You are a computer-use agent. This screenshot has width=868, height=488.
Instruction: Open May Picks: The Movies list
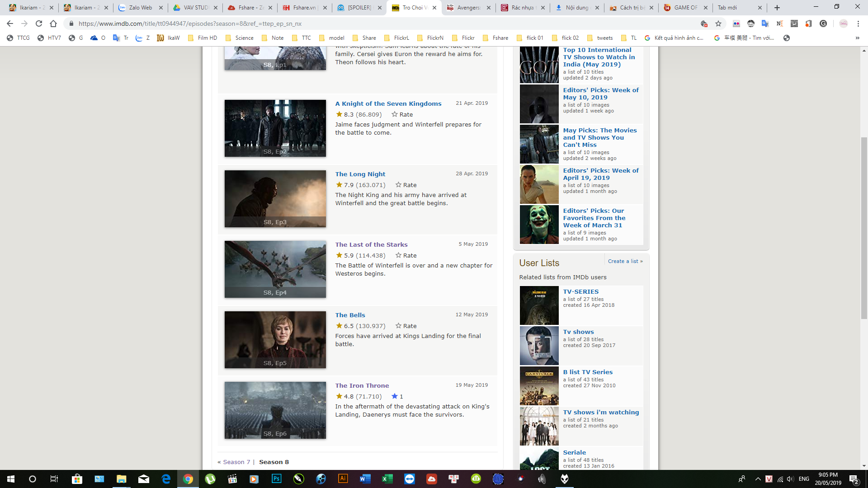(x=599, y=137)
